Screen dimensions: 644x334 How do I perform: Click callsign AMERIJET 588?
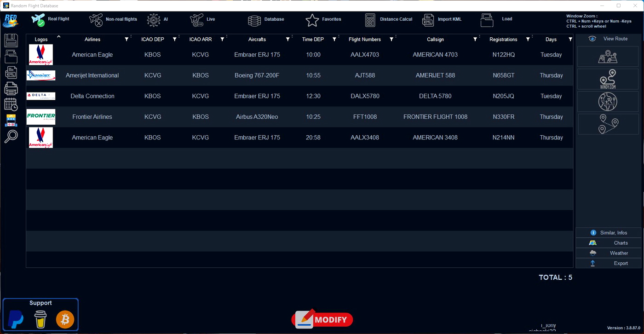(x=435, y=75)
